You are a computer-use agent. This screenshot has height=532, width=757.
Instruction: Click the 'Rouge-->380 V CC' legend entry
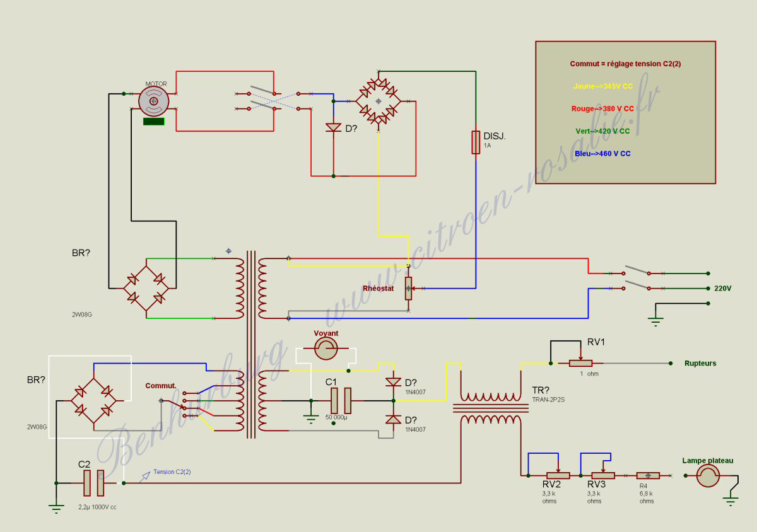(602, 109)
